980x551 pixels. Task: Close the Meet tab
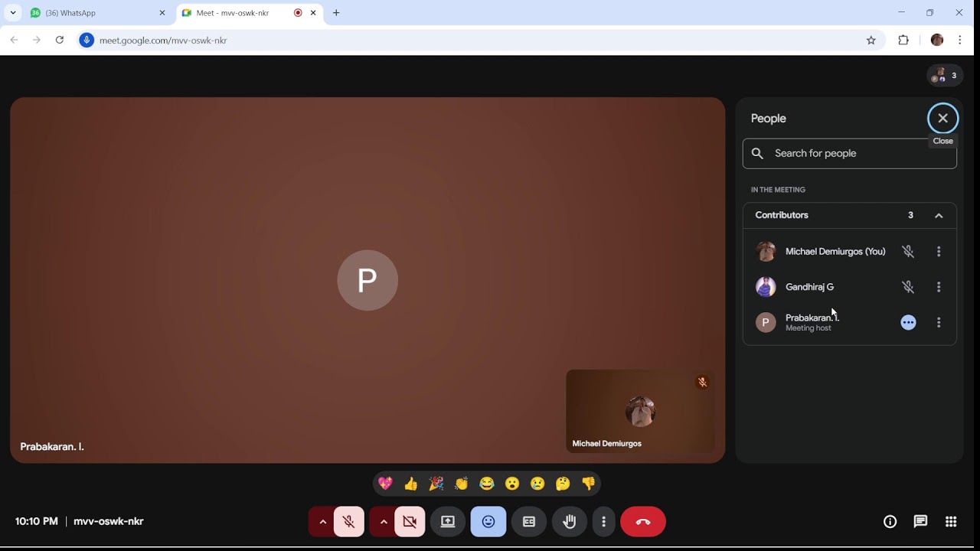[313, 13]
